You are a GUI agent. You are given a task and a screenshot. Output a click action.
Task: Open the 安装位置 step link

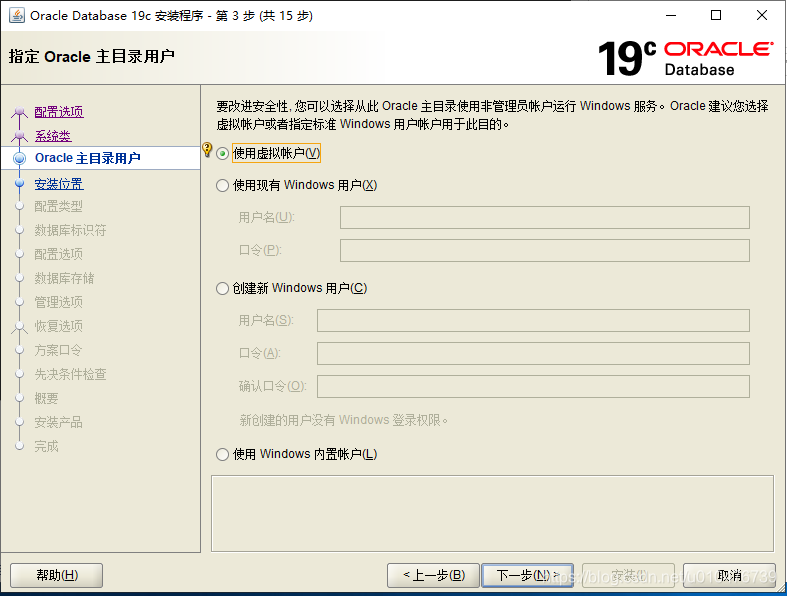[x=59, y=184]
